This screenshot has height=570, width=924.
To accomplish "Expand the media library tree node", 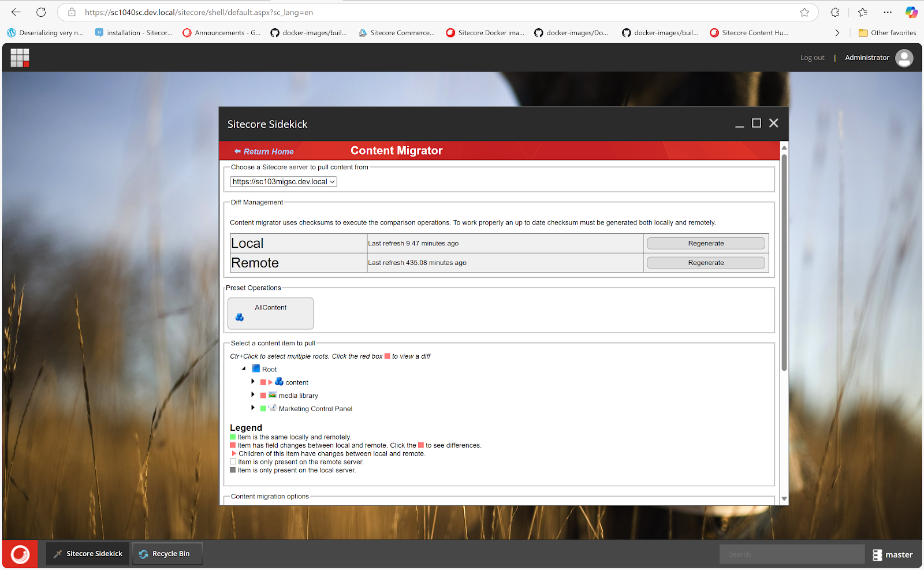I will (x=253, y=395).
